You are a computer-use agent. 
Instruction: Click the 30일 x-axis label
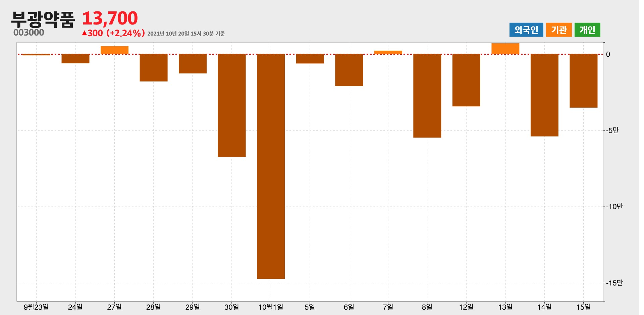pos(232,307)
